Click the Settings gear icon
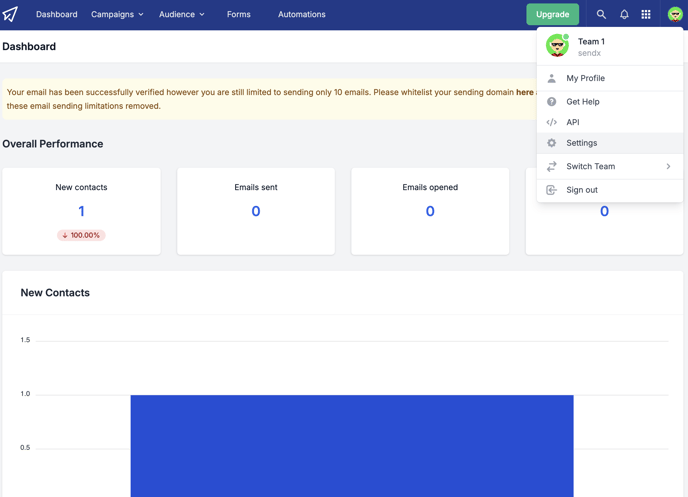This screenshot has height=497, width=688. point(552,143)
